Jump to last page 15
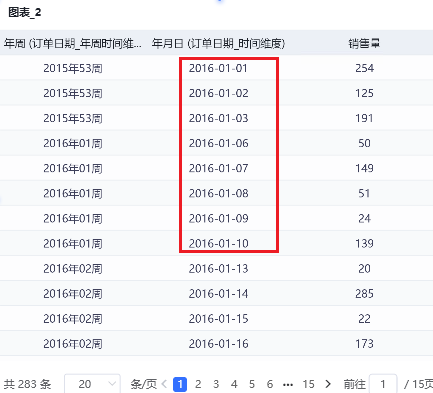This screenshot has height=393, width=433. (x=308, y=384)
